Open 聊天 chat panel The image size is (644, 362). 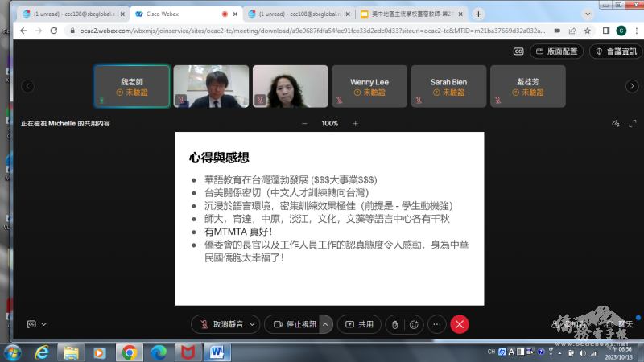point(621,324)
